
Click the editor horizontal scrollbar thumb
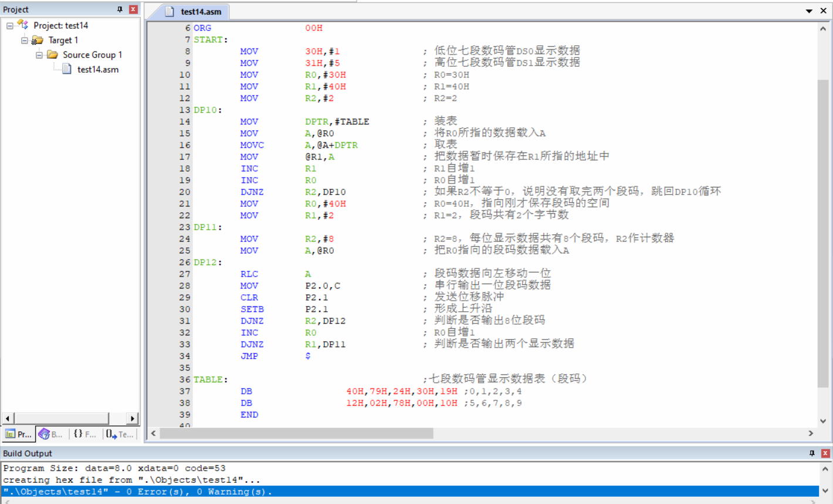point(296,433)
